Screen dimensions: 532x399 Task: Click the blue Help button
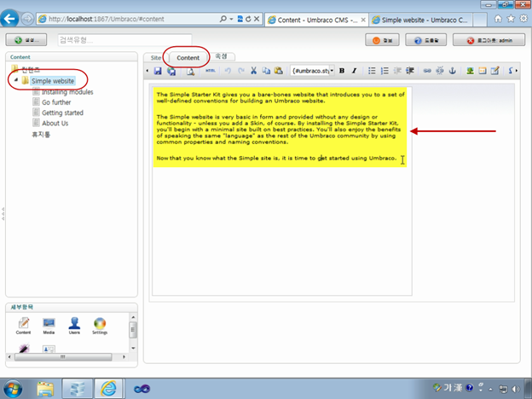(425, 40)
